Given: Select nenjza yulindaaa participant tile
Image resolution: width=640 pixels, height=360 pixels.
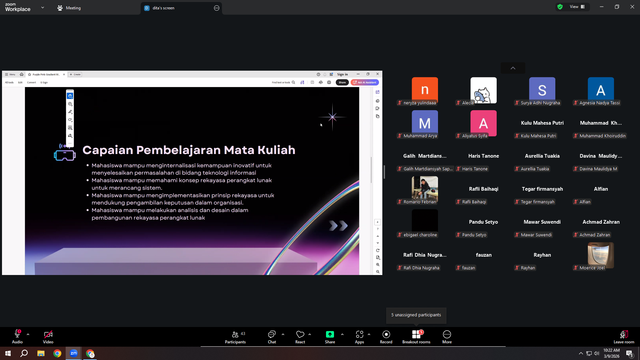Looking at the screenshot, I should click(x=425, y=89).
